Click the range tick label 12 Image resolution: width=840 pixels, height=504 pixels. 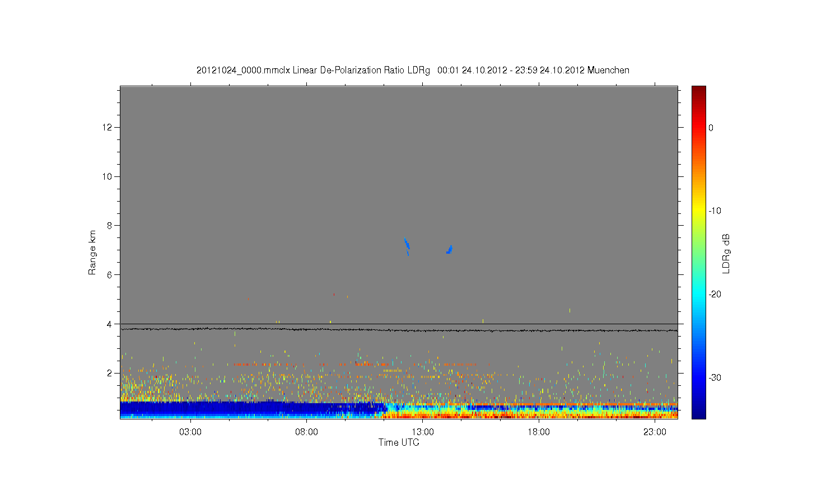[x=108, y=127]
